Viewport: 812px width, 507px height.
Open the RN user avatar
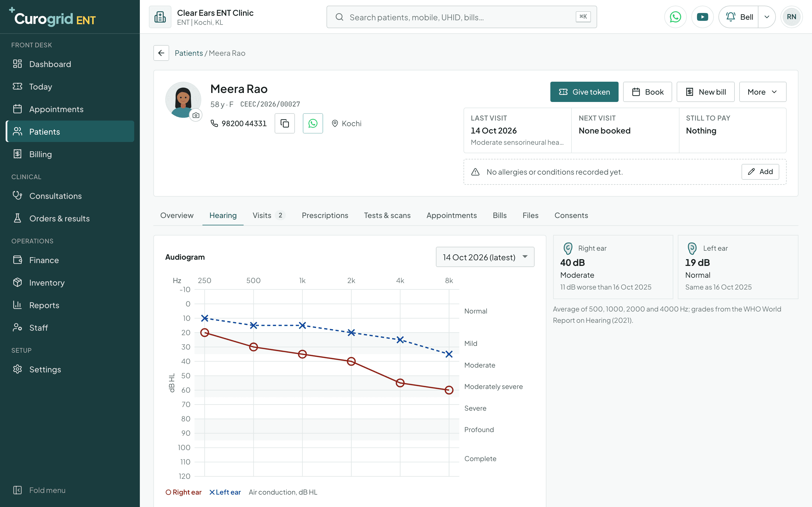point(791,17)
